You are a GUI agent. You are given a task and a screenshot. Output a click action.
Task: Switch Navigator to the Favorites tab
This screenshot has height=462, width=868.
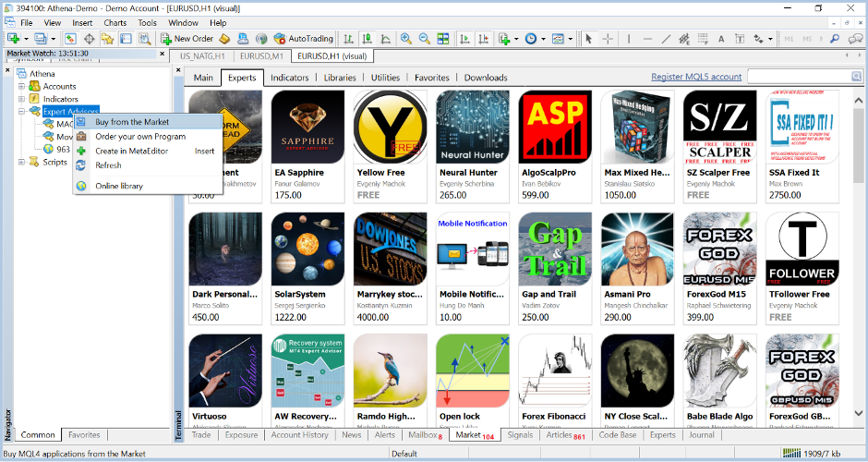pyautogui.click(x=84, y=435)
